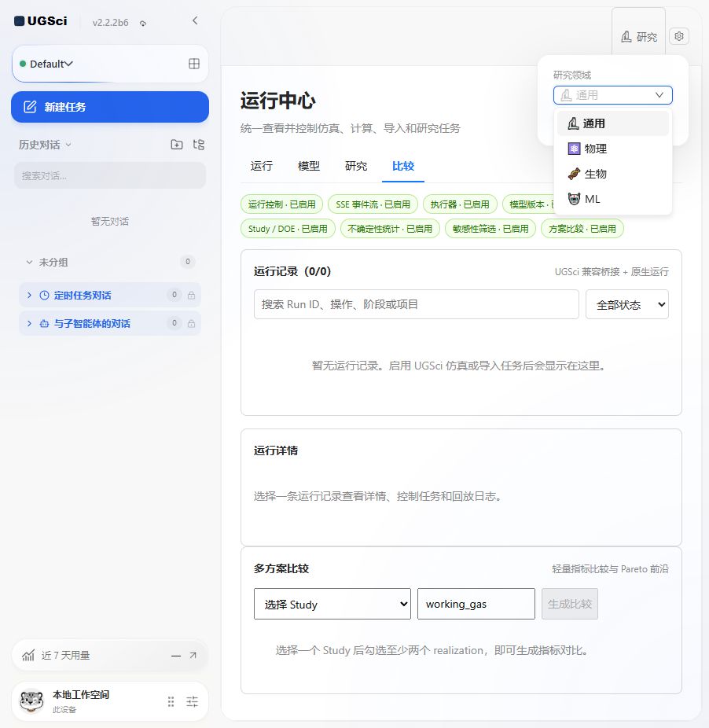This screenshot has width=709, height=728.
Task: Click the UGSci logo
Action: pos(40,21)
